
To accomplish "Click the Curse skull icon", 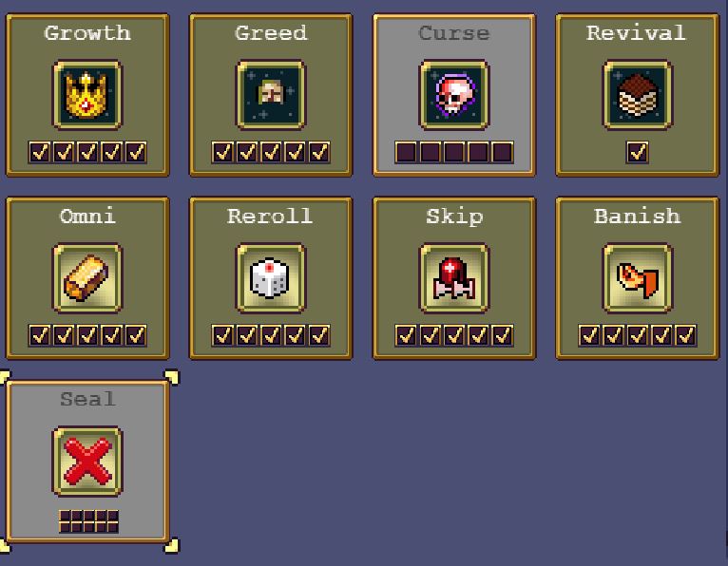I will tap(453, 95).
